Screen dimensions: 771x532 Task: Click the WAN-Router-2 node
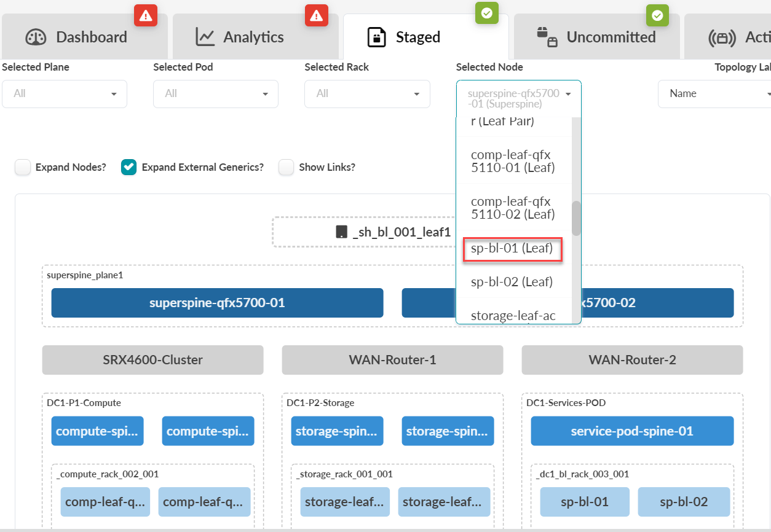tap(632, 360)
